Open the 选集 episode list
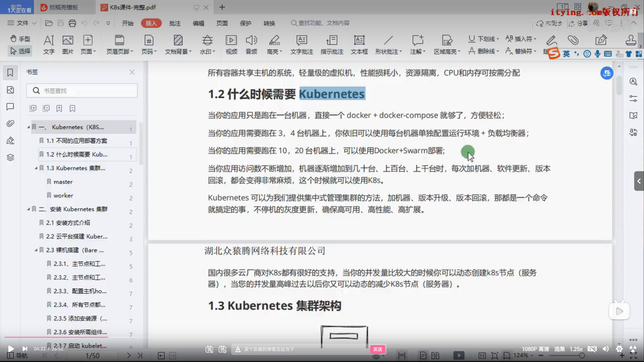Screen dimensions: 644x362 [x=559, y=349]
